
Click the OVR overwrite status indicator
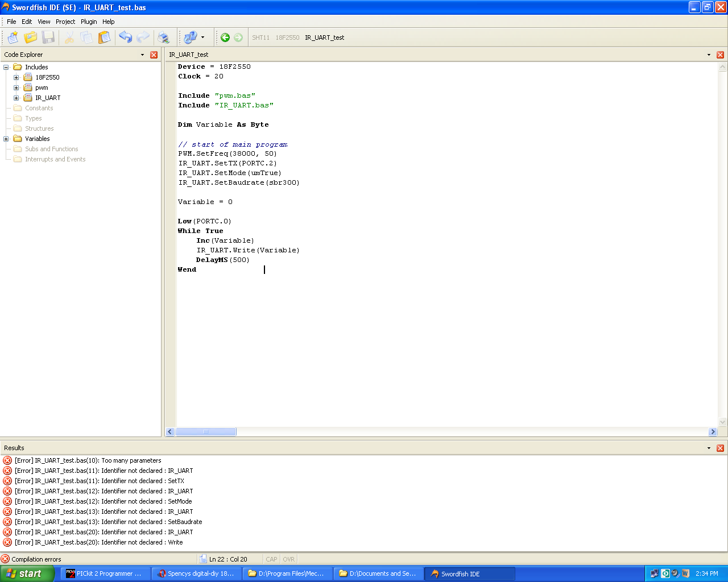tap(289, 559)
